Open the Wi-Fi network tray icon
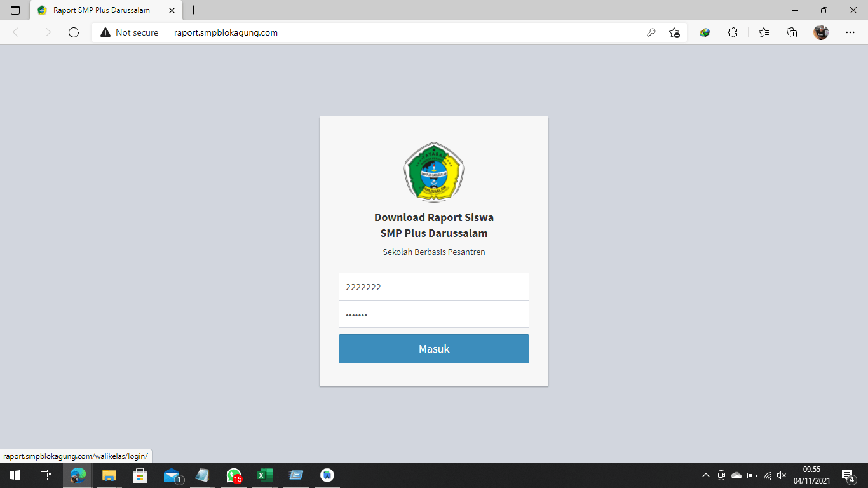This screenshot has height=488, width=868. 768,475
